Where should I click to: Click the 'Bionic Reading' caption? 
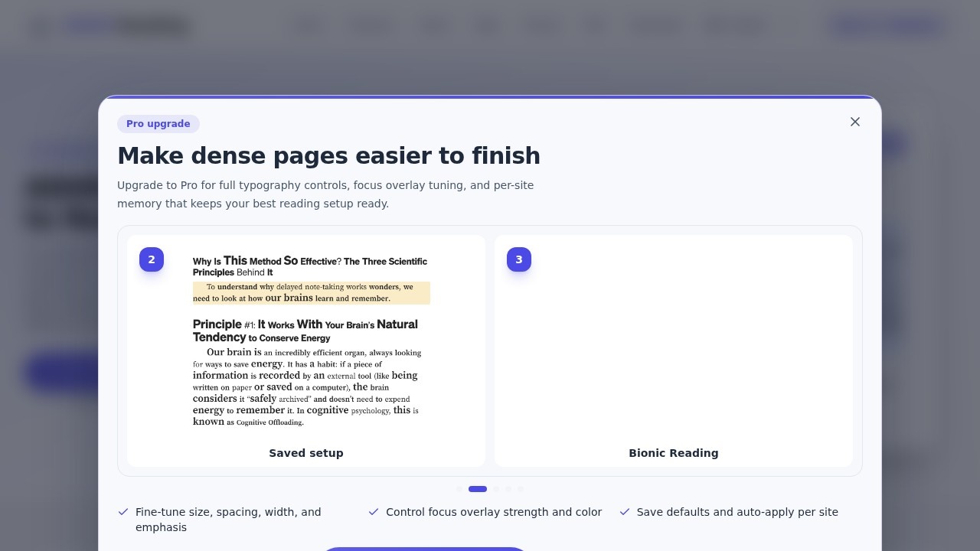point(674,453)
